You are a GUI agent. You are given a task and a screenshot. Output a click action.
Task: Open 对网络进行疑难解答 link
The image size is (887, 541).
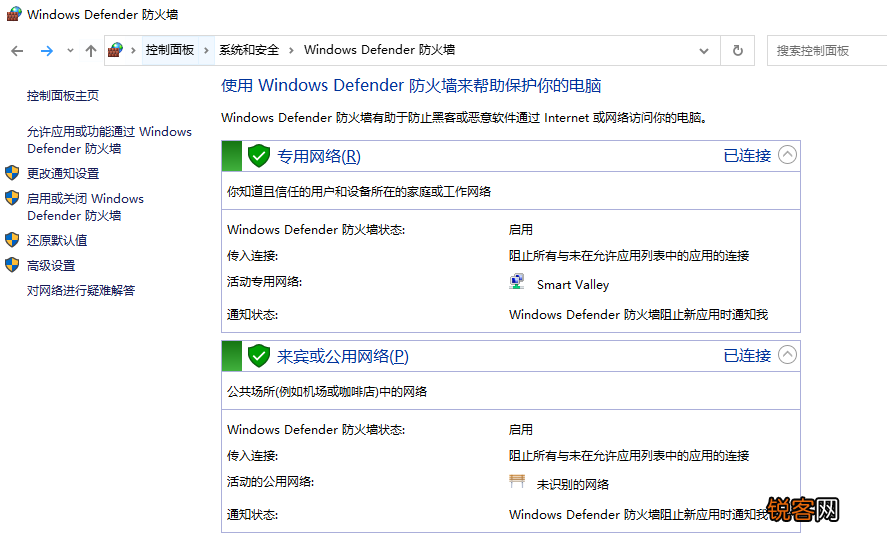pyautogui.click(x=81, y=290)
